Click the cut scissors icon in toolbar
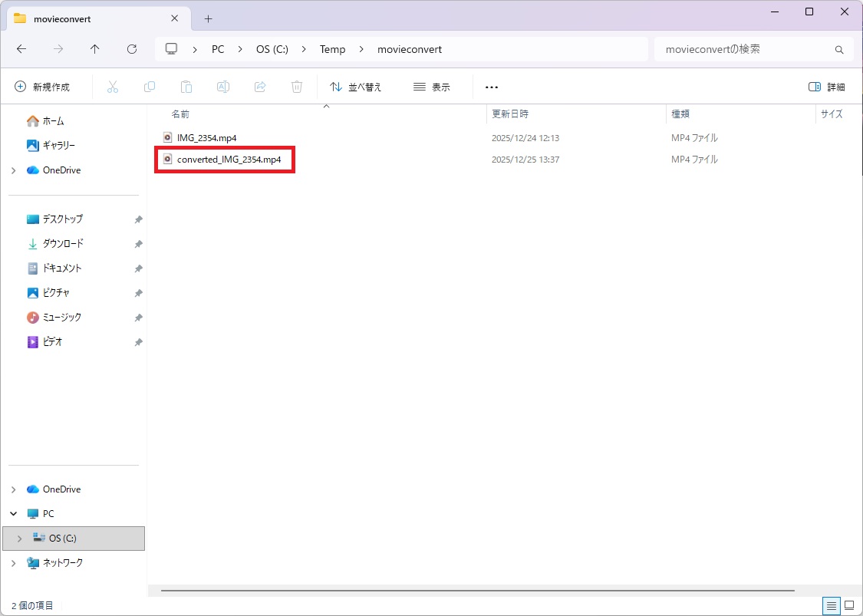Screen dimensions: 863x616 [113, 87]
